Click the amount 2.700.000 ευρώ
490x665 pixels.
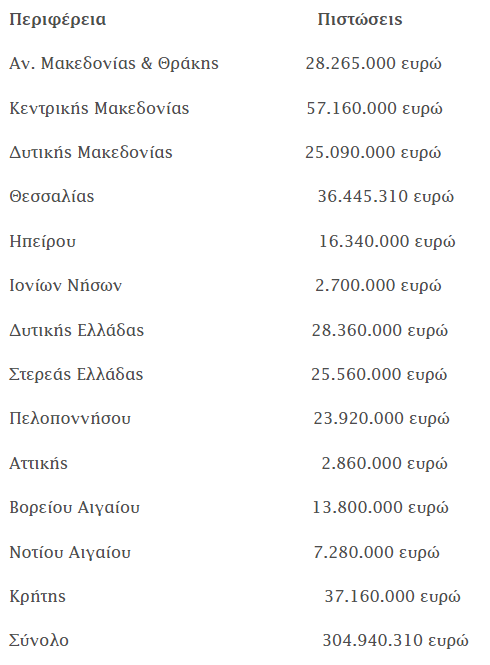[378, 286]
